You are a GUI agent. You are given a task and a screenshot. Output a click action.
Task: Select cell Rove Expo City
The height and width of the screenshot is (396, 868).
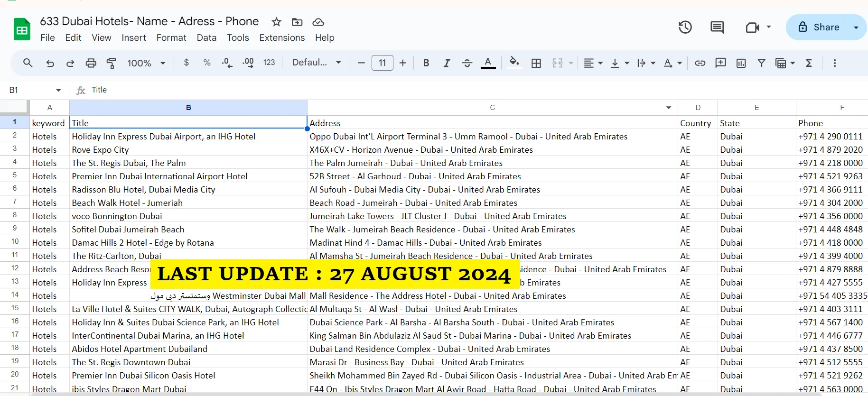point(188,149)
